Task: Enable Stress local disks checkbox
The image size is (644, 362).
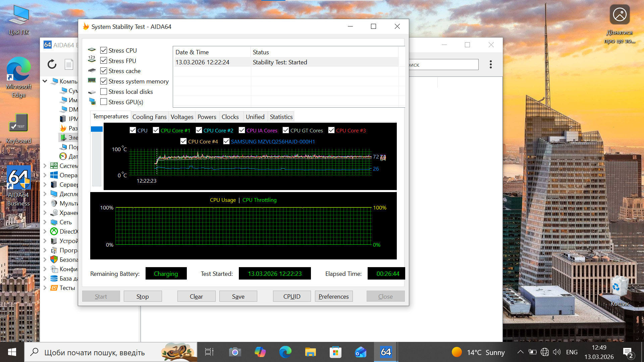Action: click(104, 92)
